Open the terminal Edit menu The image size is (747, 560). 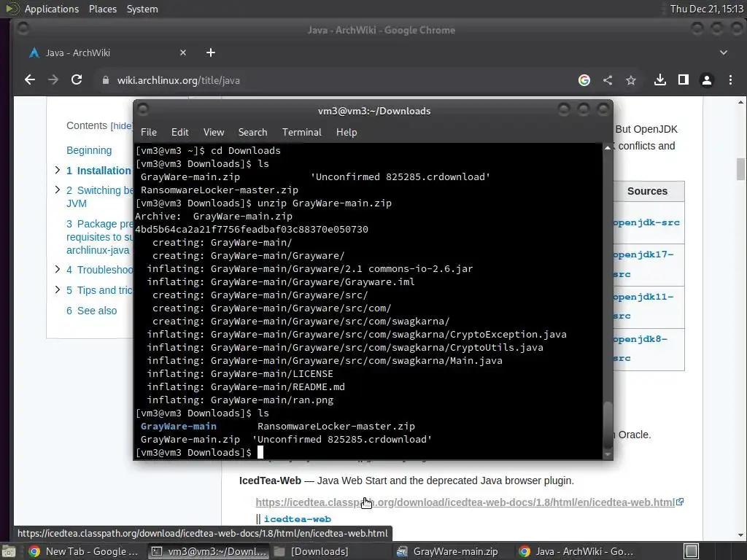[179, 133]
